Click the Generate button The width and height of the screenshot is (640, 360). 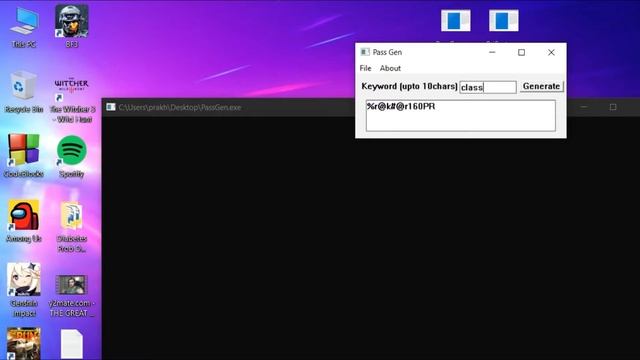(541, 86)
